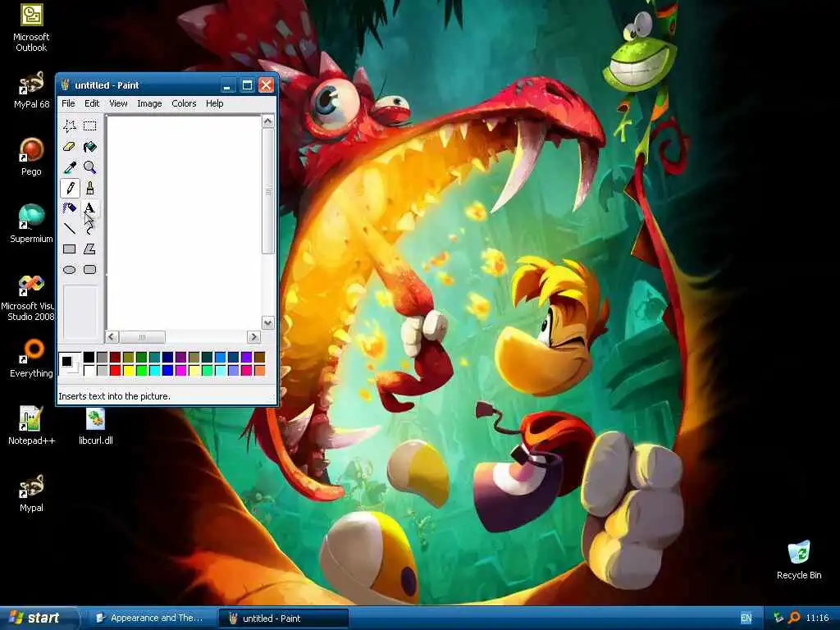Viewport: 840px width, 630px height.
Task: Click the horizontal scrollbar left arrow
Action: (x=112, y=336)
